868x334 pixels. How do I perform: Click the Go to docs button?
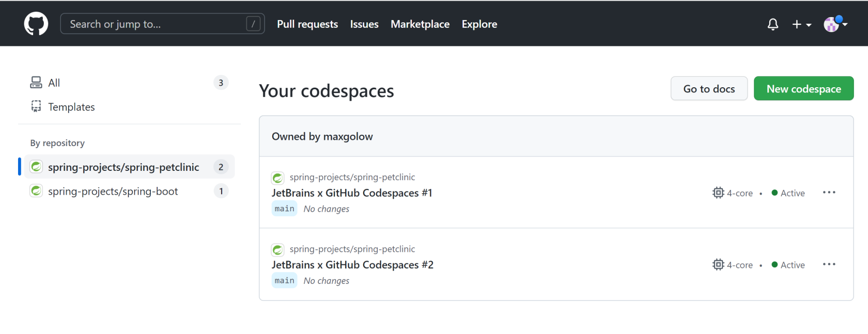[x=708, y=89]
